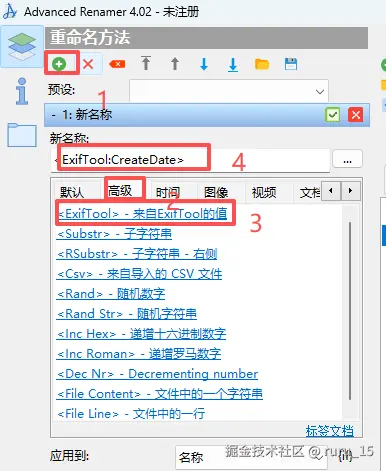Insert the <Rand> 随机数字 tag

[111, 294]
